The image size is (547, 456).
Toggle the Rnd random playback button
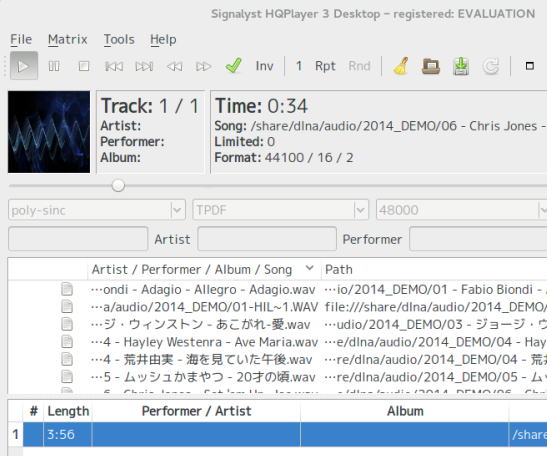pos(359,66)
